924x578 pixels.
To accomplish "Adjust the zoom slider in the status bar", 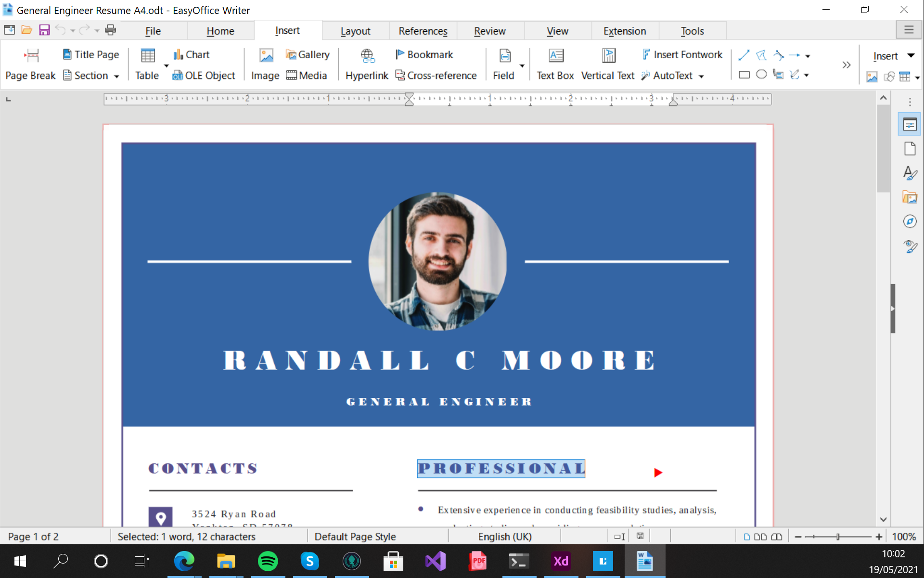I will [839, 536].
